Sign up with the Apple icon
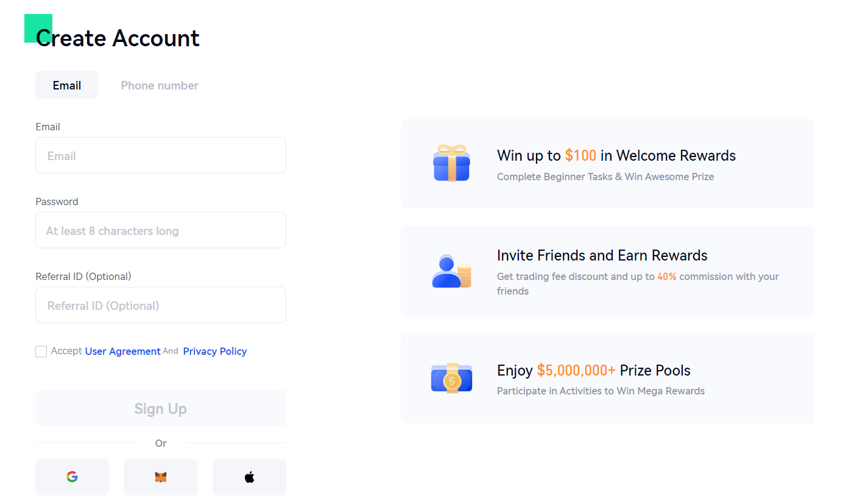843x504 pixels. point(249,477)
